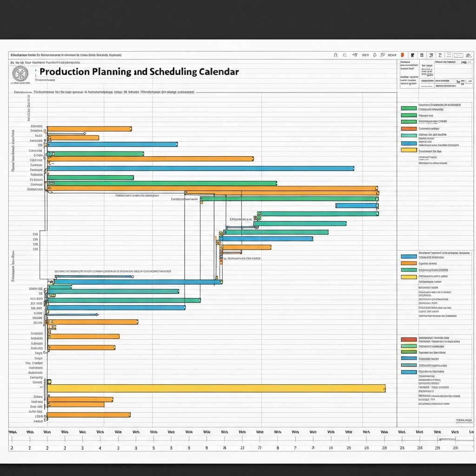Select the orange highlighted tool icon on the toolbar
The image size is (476, 476).
pyautogui.click(x=402, y=55)
